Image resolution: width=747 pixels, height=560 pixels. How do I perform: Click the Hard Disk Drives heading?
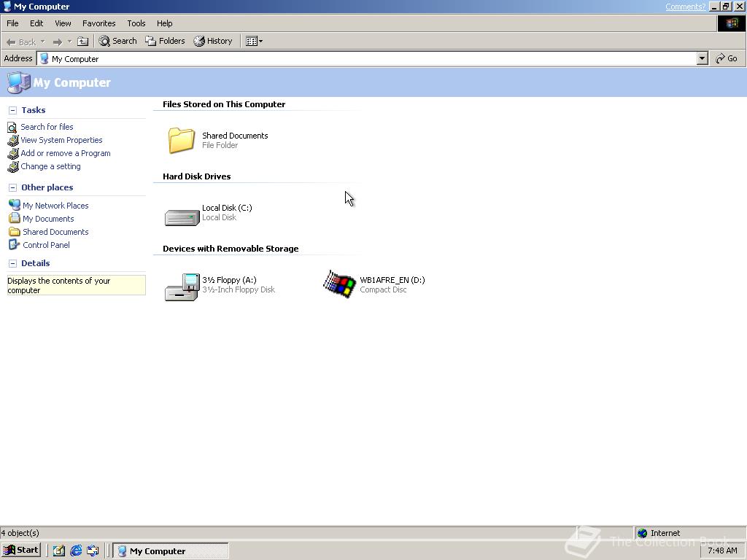click(197, 176)
